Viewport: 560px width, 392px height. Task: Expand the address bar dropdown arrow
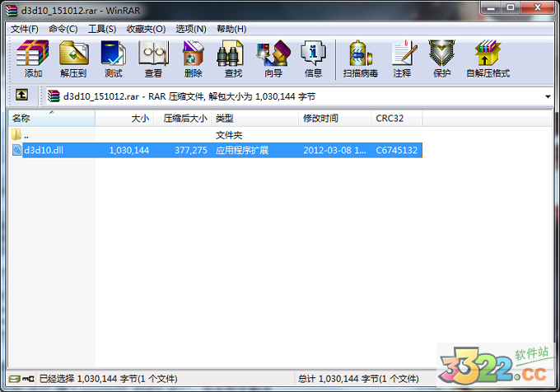coord(548,96)
